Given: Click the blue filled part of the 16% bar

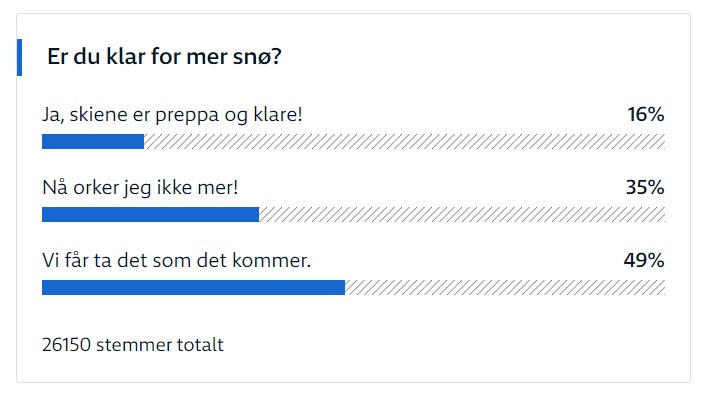Looking at the screenshot, I should (93, 141).
